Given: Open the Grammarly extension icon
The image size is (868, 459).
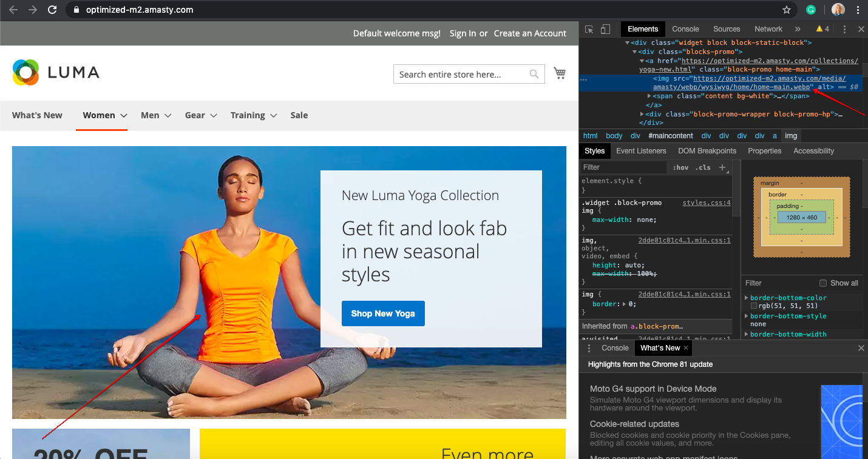Looking at the screenshot, I should coord(811,10).
